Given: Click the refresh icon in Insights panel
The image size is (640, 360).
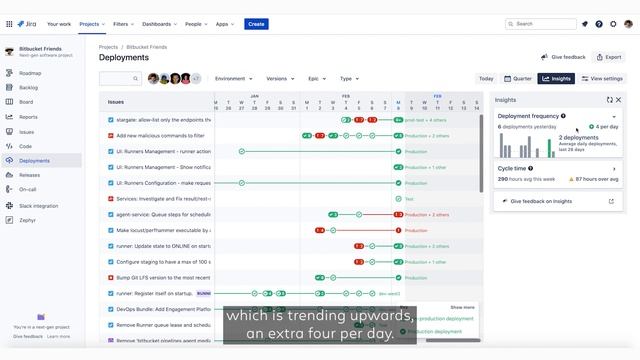Looking at the screenshot, I should point(609,100).
